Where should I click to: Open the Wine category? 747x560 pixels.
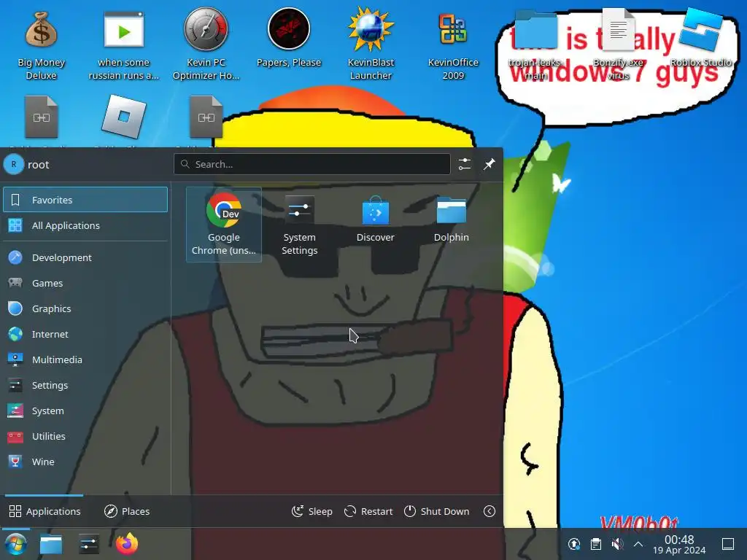(85, 462)
